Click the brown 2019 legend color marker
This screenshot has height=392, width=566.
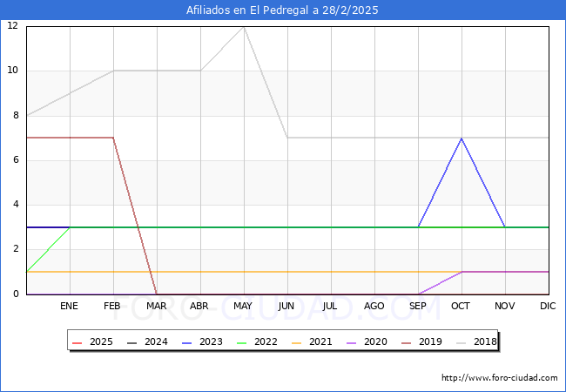point(406,342)
